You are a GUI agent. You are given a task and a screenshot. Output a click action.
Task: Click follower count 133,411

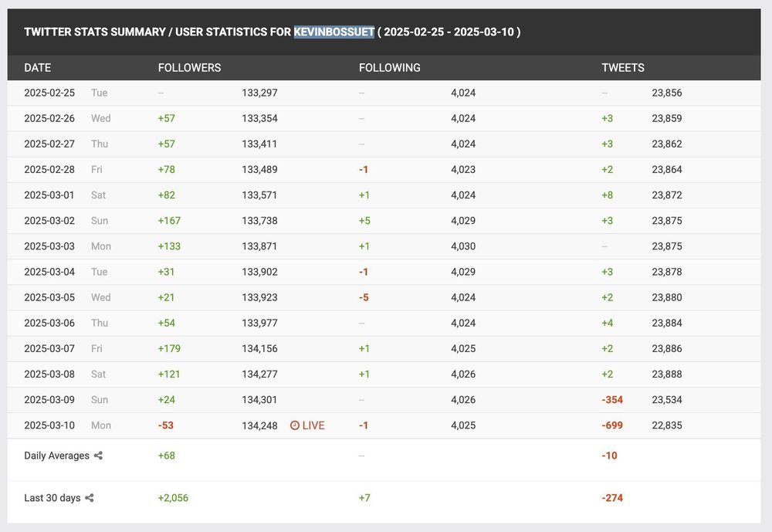259,144
